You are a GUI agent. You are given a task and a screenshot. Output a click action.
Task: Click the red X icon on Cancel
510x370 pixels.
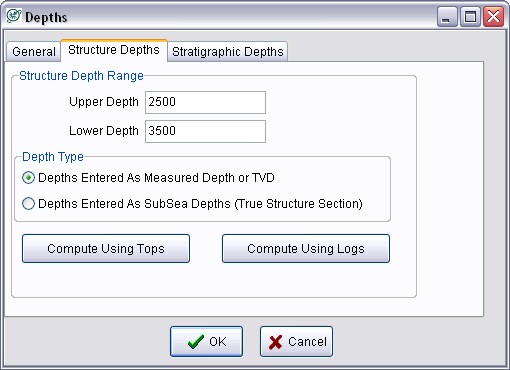[x=275, y=342]
